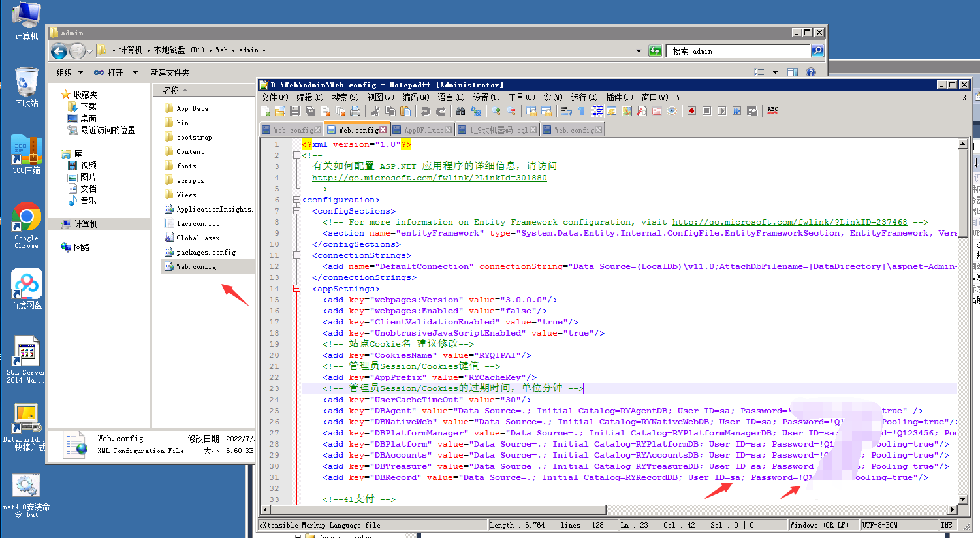
Task: Toggle the Indent Guide toolbar button
Action: pyautogui.click(x=598, y=111)
